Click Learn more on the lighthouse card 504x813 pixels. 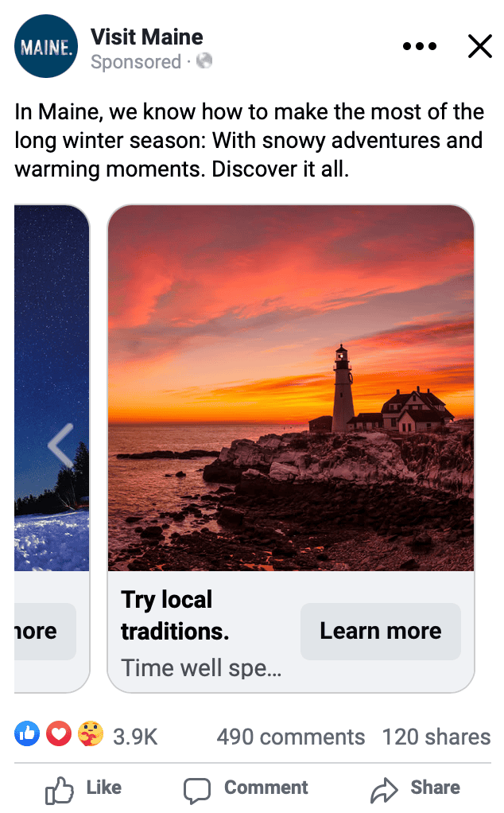[381, 631]
